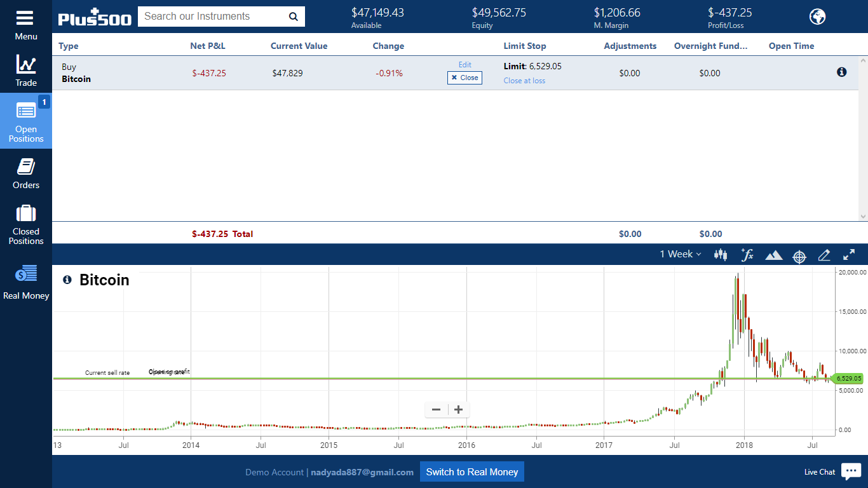
Task: Open the Live Chat bubble icon
Action: coord(851,471)
